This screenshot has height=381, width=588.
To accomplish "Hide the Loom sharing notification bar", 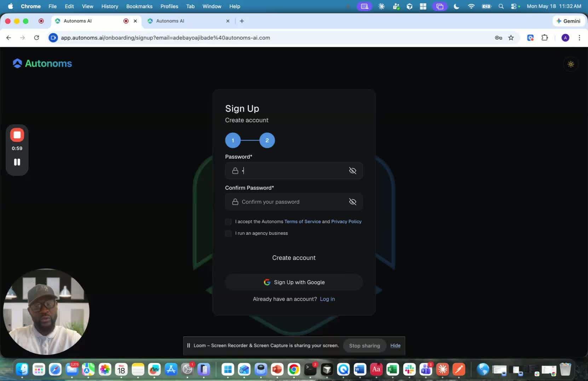I will (395, 345).
